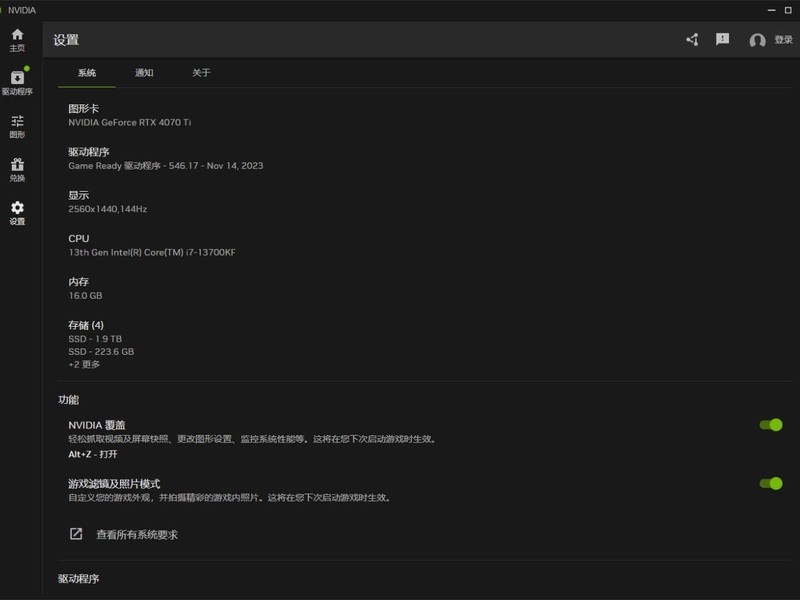Click the Game Ready 驱动程序 546.17 text
Viewport: 800px width, 600px height.
pyautogui.click(x=166, y=166)
